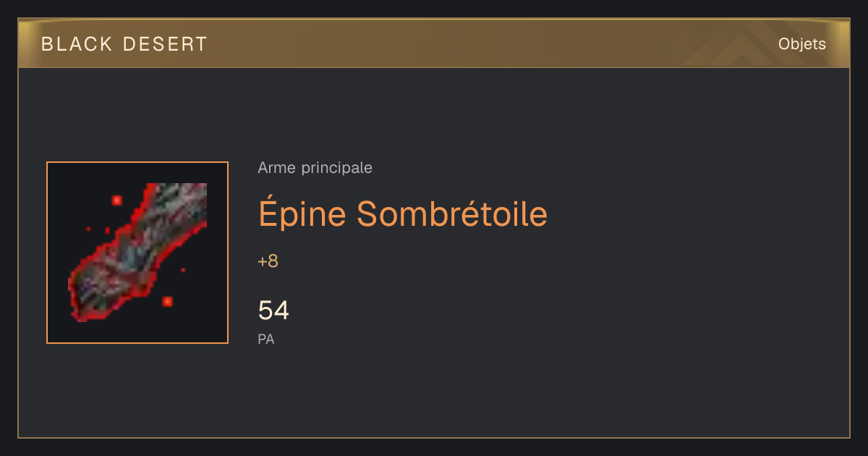
Task: Click the BLACK DESERT header title
Action: pyautogui.click(x=124, y=44)
